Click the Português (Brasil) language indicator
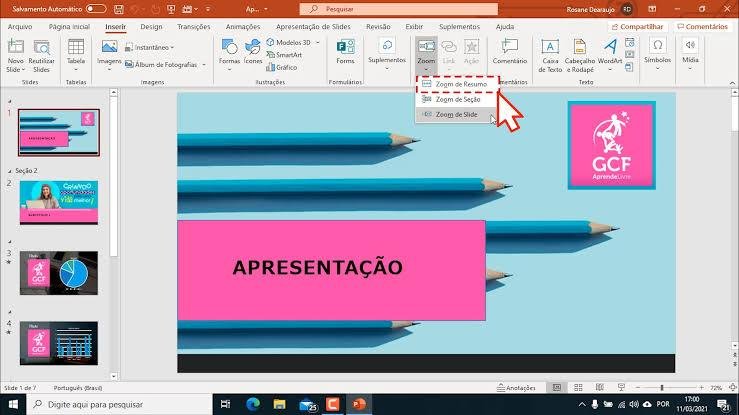 tap(78, 388)
